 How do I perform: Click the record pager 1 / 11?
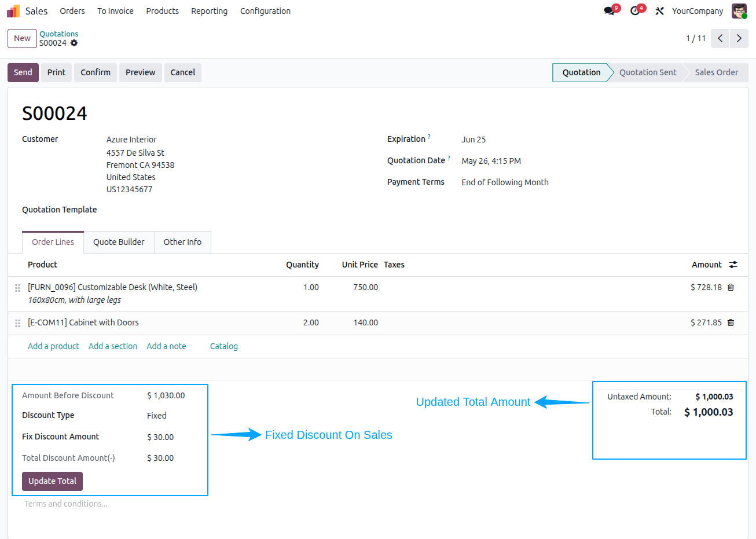point(696,38)
